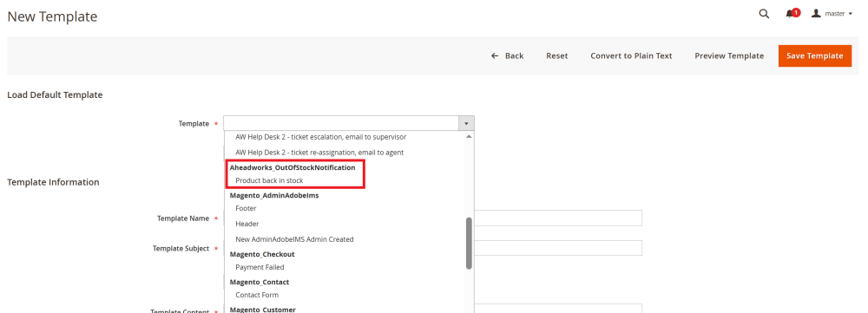The height and width of the screenshot is (313, 868).
Task: Click the master user avatar icon
Action: click(816, 13)
